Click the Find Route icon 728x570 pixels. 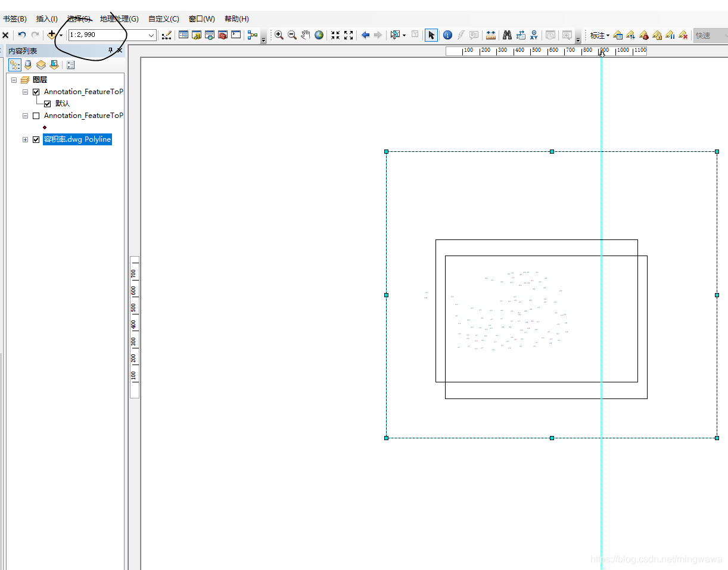pos(521,35)
